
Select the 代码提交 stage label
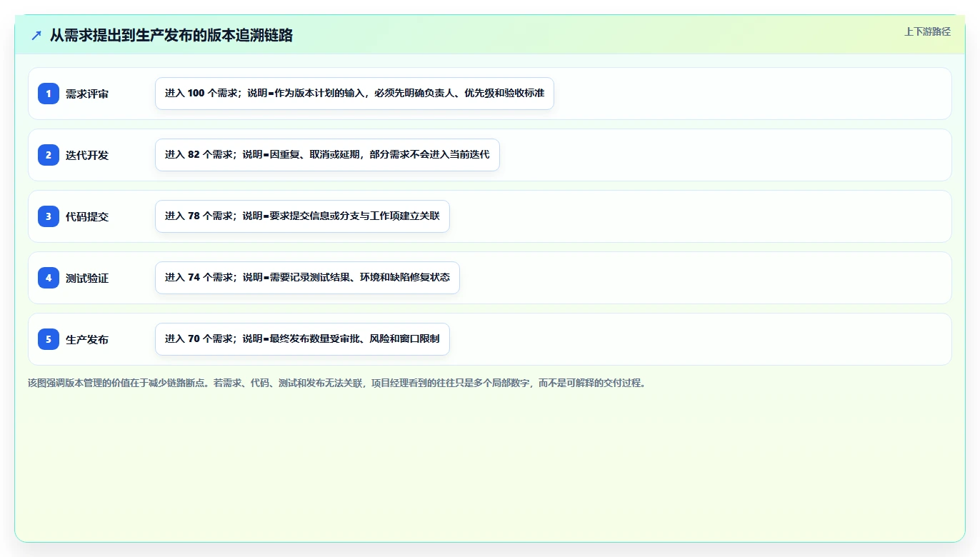pyautogui.click(x=87, y=216)
